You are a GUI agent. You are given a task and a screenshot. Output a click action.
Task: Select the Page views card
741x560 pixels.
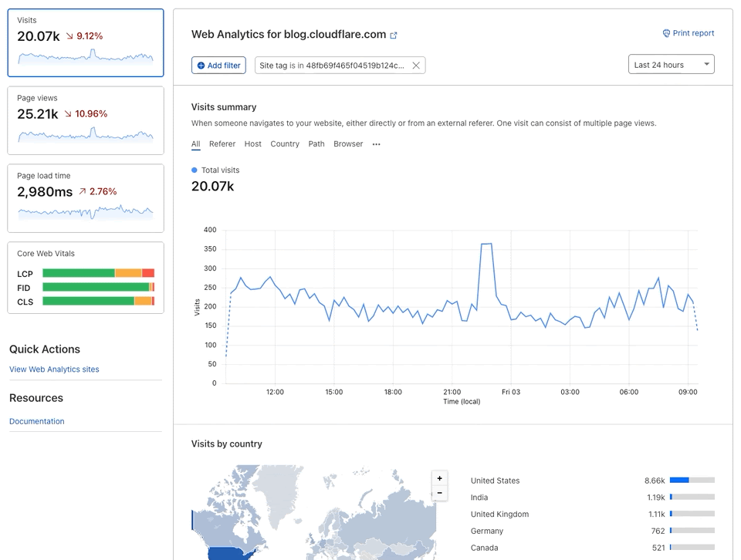(x=86, y=120)
